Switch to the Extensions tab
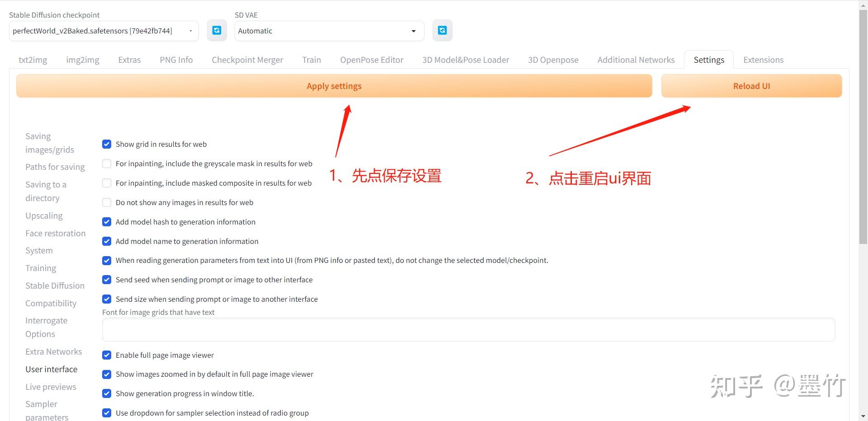This screenshot has width=868, height=421. [764, 60]
